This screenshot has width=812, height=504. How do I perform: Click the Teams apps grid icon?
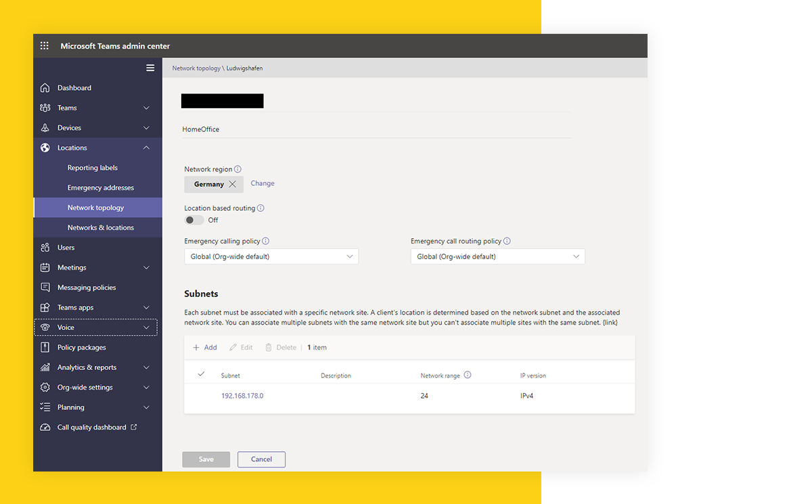(x=45, y=307)
